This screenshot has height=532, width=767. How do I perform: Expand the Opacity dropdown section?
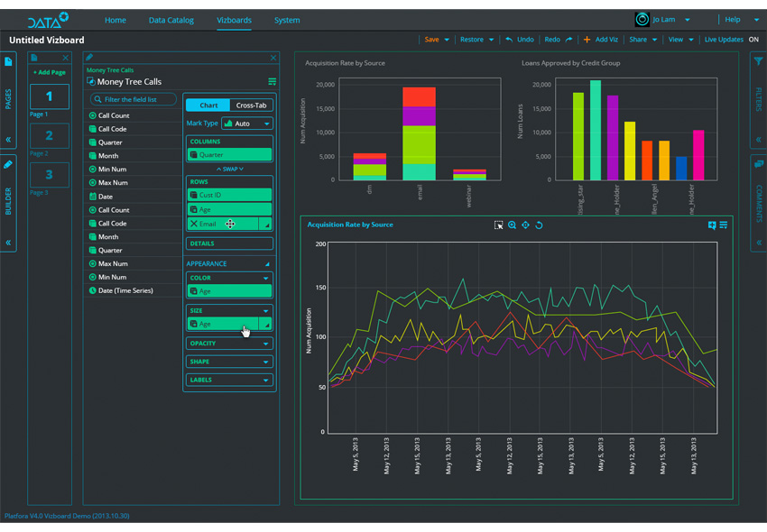point(229,344)
